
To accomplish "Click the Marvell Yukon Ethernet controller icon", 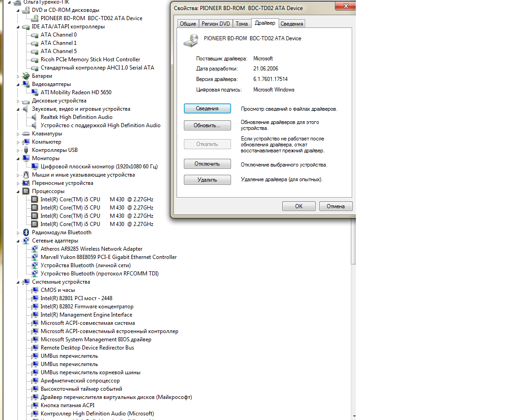I will pyautogui.click(x=35, y=257).
